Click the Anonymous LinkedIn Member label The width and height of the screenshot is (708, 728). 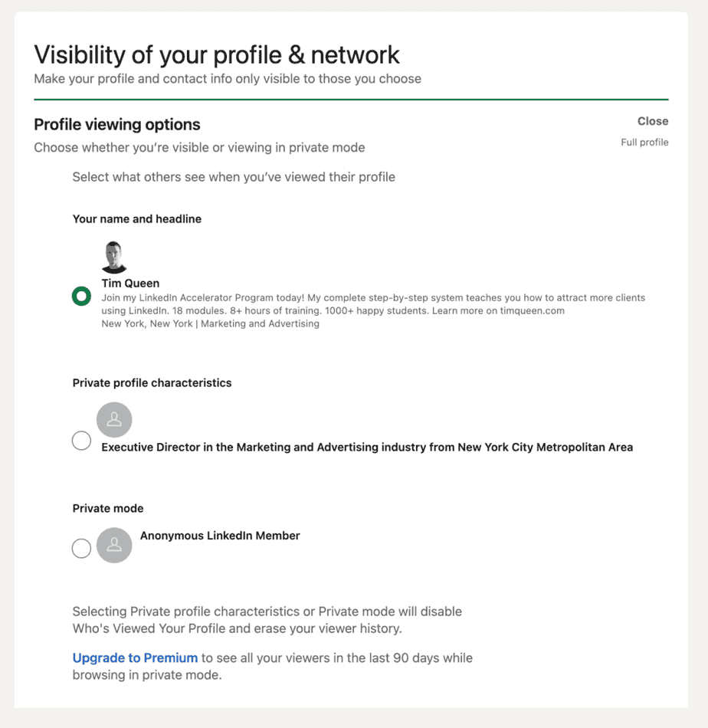220,536
